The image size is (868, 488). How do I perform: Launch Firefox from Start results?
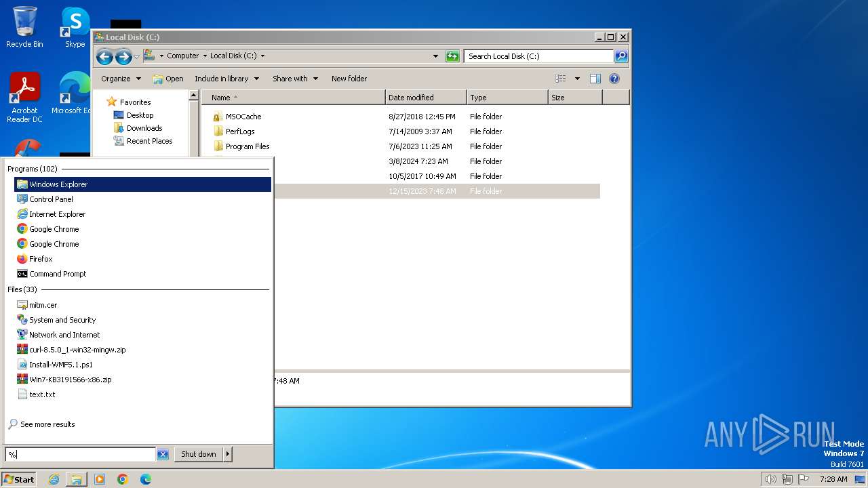click(x=142, y=259)
